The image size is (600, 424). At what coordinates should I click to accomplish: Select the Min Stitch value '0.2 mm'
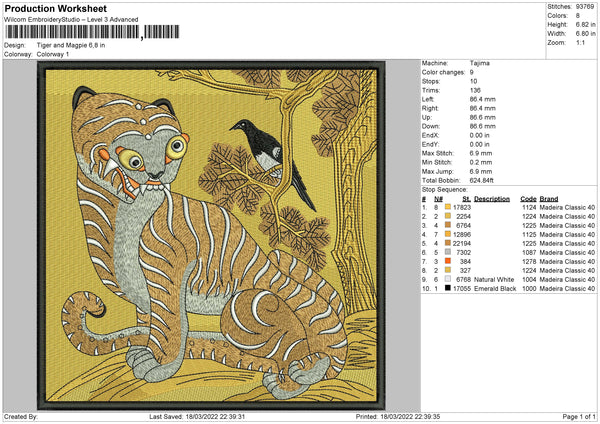[x=481, y=162]
